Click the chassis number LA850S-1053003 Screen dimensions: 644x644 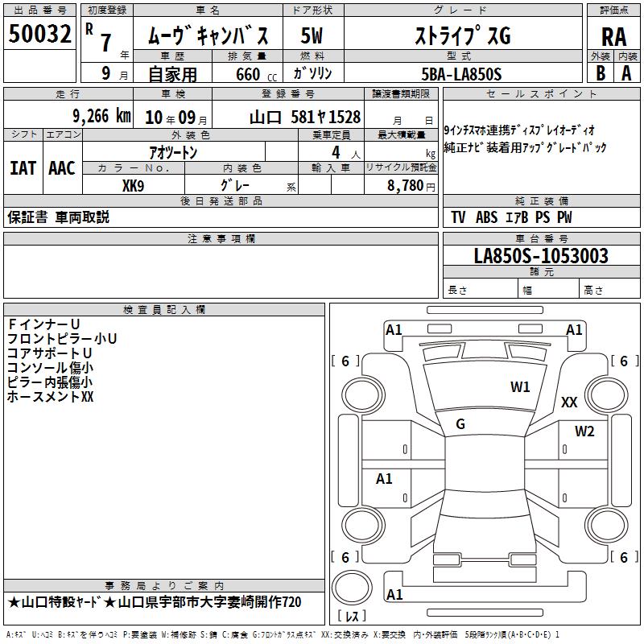(541, 255)
